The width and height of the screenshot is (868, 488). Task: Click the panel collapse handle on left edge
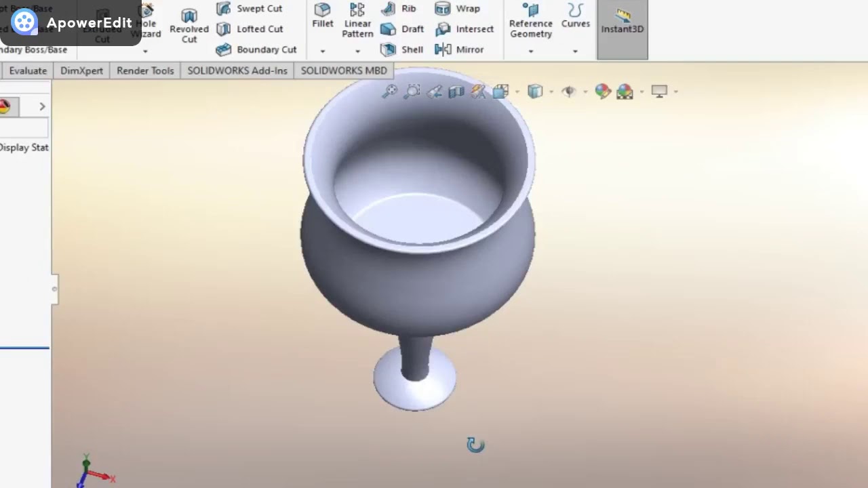tap(54, 289)
